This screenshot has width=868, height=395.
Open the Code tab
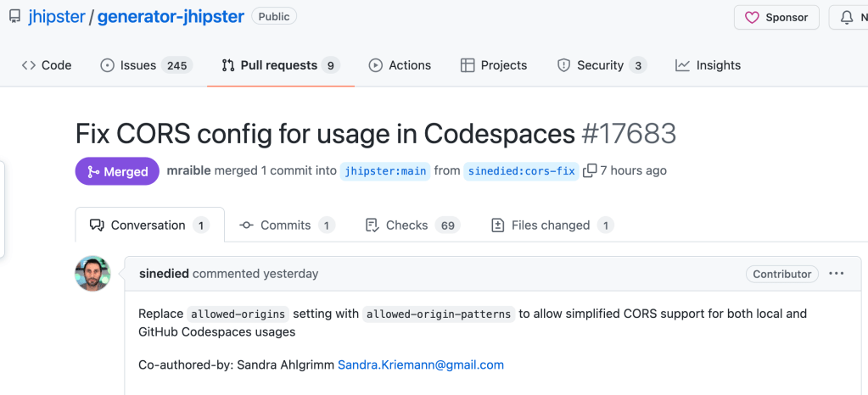click(47, 65)
